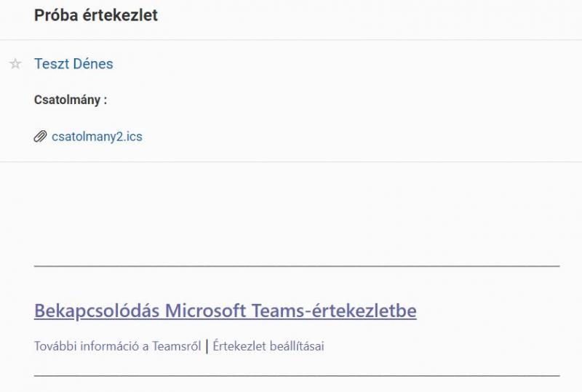The image size is (582, 392).
Task: Open Értekezlet beállításai link
Action: pos(268,346)
